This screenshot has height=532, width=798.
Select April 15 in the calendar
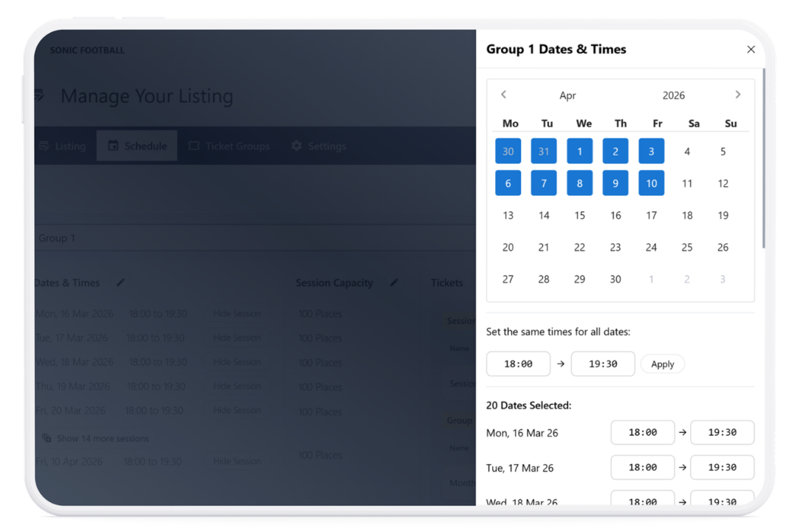click(580, 215)
